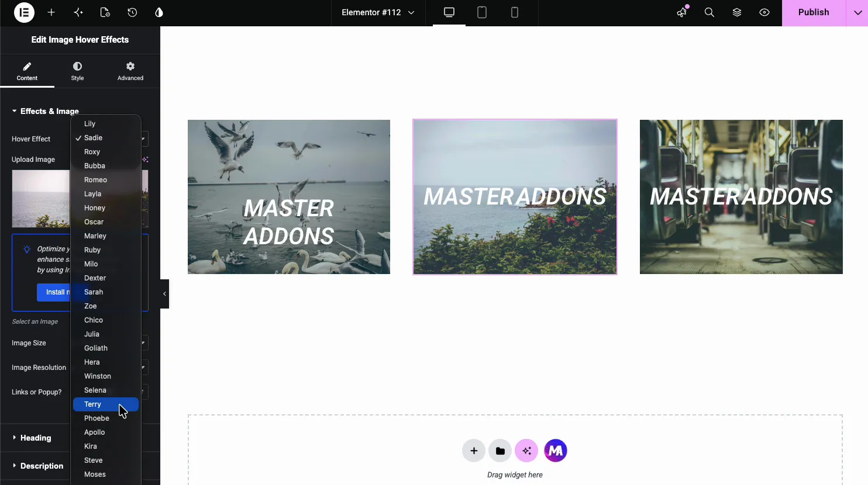The image size is (868, 485).
Task: Collapse the editor panel with arrow handle
Action: pos(164,294)
